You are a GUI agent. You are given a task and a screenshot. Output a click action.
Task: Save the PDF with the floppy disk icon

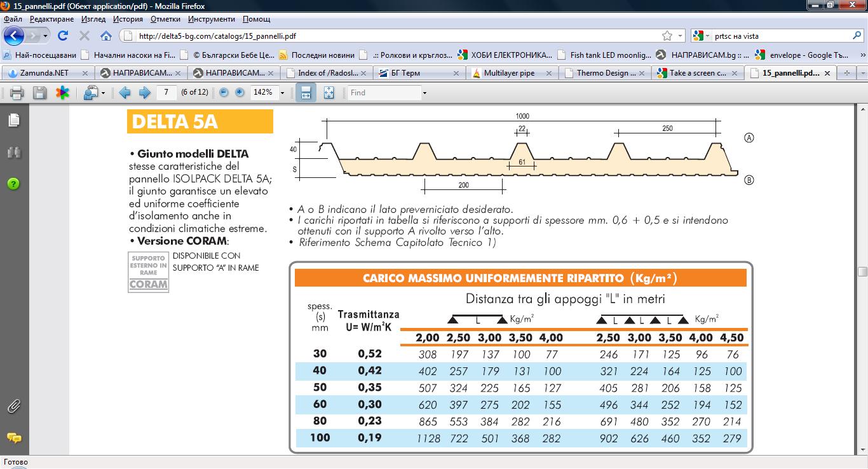click(x=39, y=93)
